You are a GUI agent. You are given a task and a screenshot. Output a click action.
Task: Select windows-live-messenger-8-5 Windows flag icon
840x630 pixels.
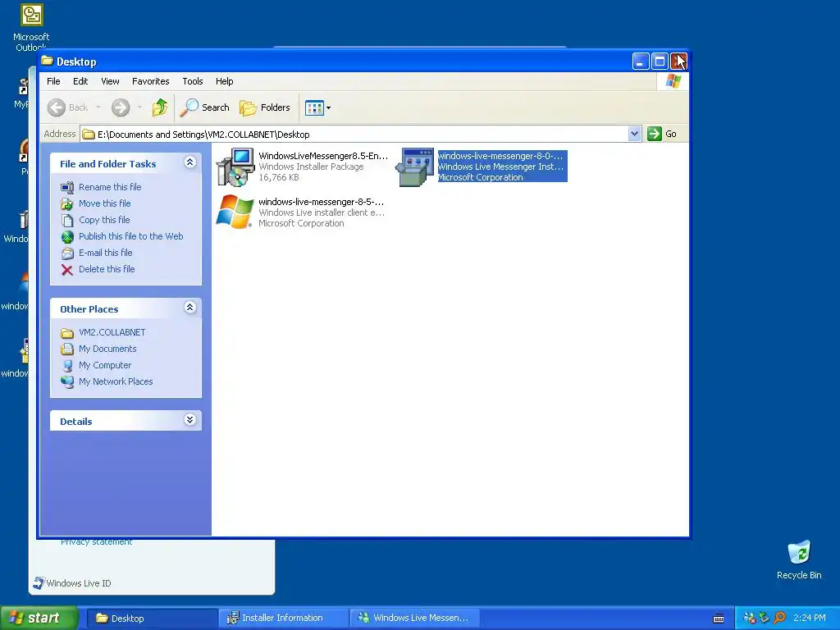coord(235,212)
